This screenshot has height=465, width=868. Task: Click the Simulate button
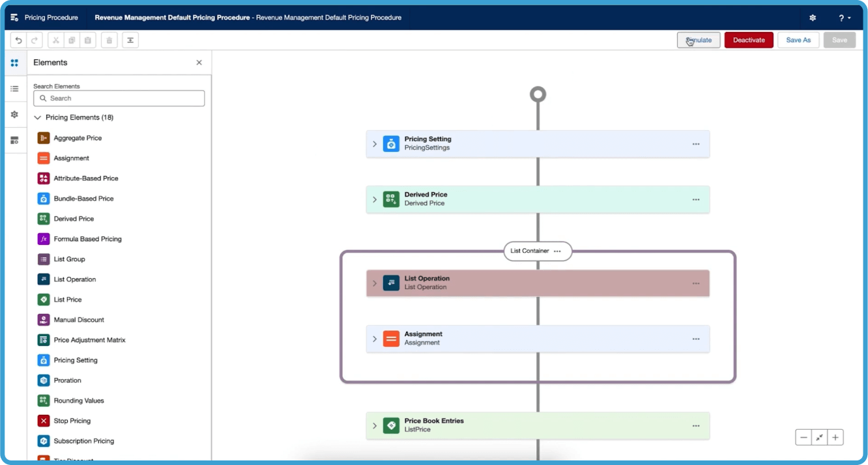point(698,40)
